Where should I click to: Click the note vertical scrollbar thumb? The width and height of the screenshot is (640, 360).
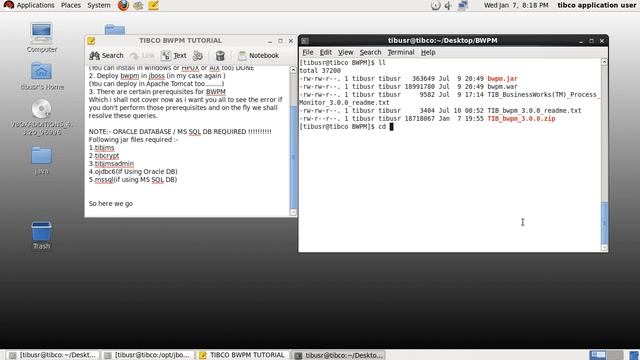pyautogui.click(x=293, y=157)
